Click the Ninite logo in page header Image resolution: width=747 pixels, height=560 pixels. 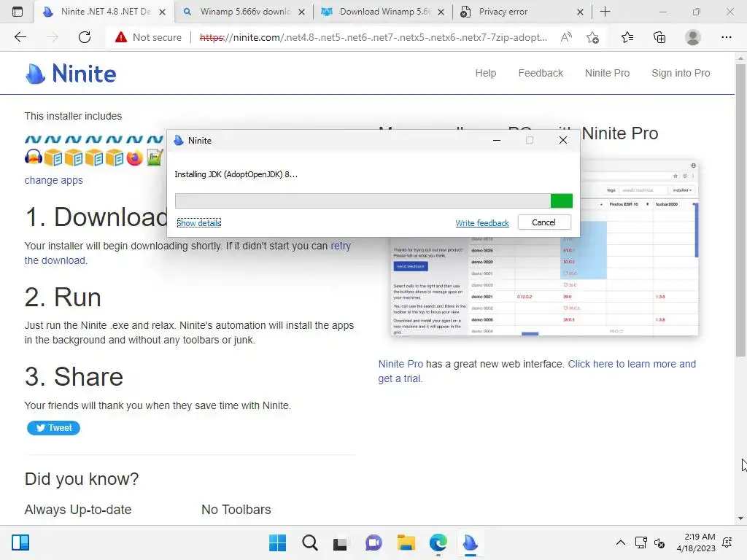tap(71, 74)
